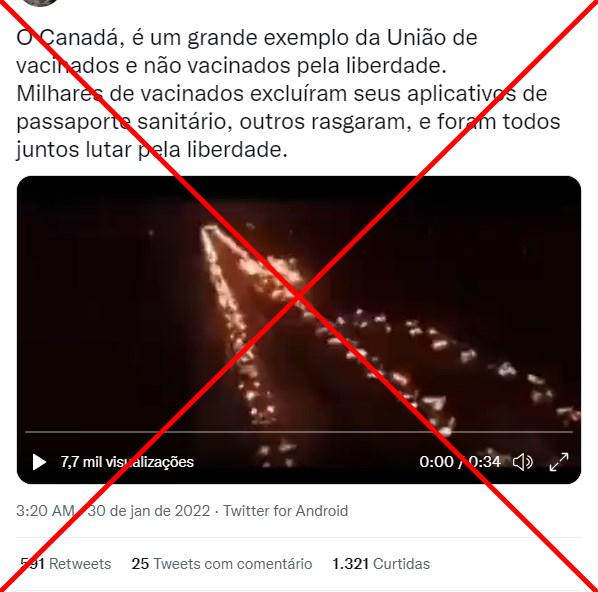Click the 7,7 mil visualizações count
598x592 pixels.
[x=127, y=462]
